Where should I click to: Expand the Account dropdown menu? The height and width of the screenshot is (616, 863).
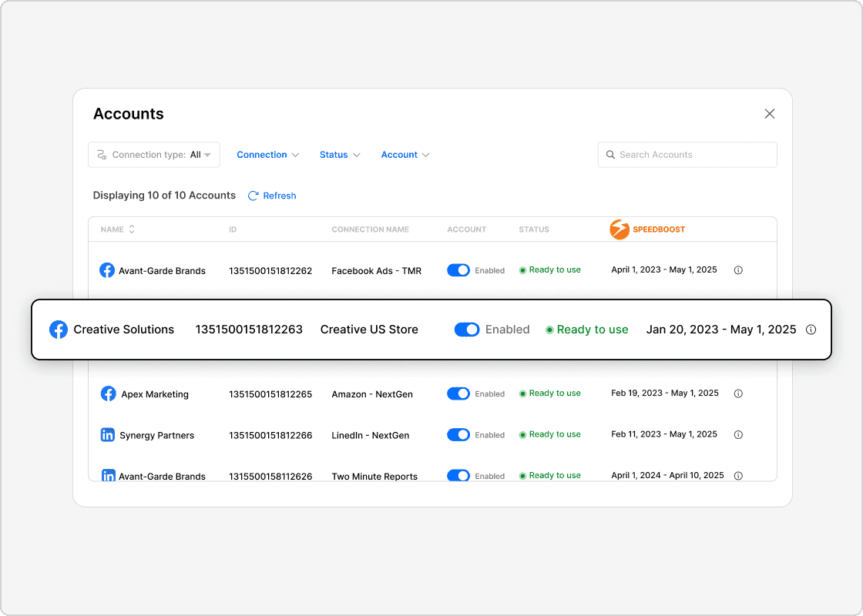click(x=405, y=155)
